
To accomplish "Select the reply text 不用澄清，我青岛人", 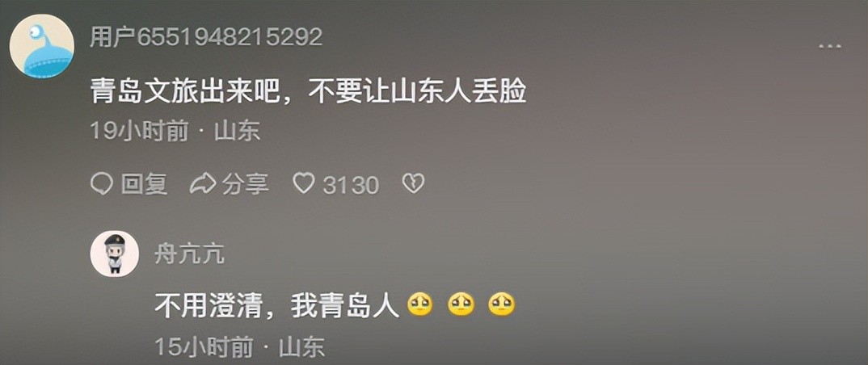I will [x=276, y=305].
